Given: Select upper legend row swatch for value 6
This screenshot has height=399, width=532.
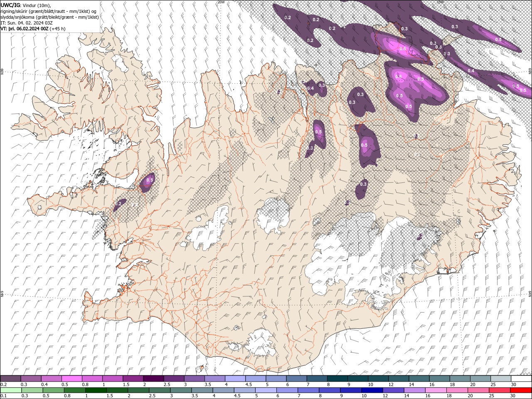Looking at the screenshot, I should pyautogui.click(x=296, y=379).
